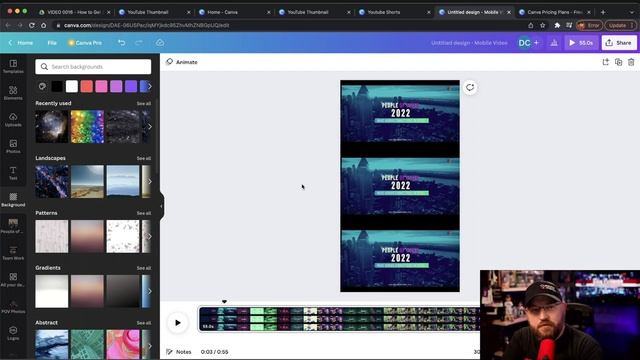Viewport: 640px width, 360px height.
Task: Click the cloud save status icon
Action: pos(160,42)
